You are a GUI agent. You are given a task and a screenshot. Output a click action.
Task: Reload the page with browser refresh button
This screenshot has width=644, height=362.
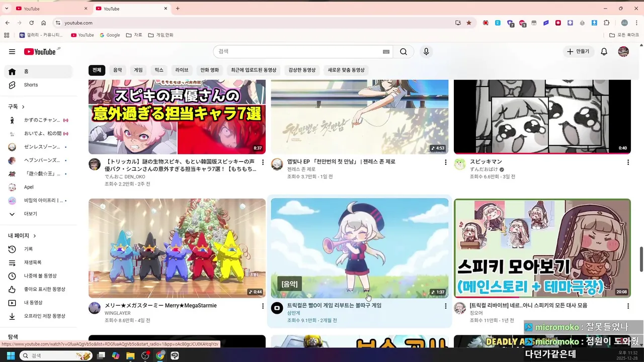tap(31, 23)
